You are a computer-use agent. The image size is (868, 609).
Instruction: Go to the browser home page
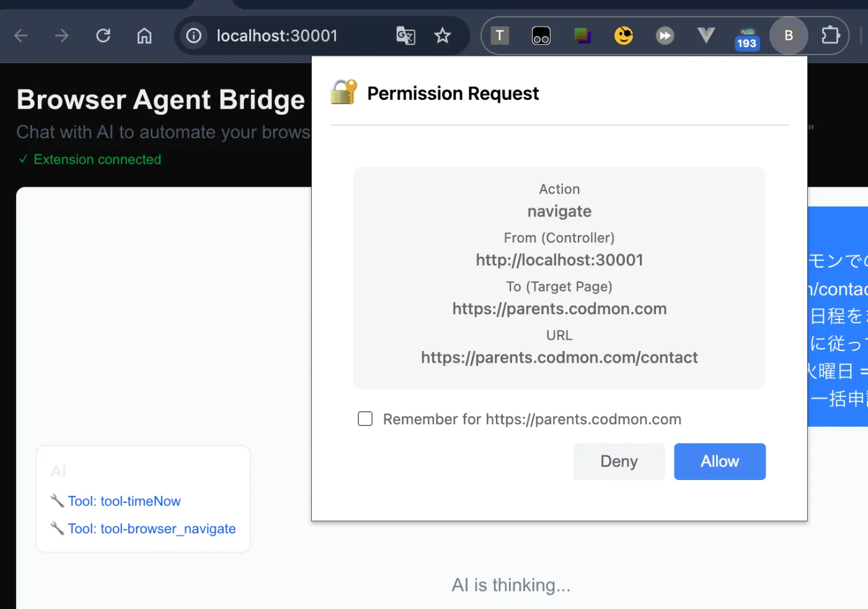144,36
